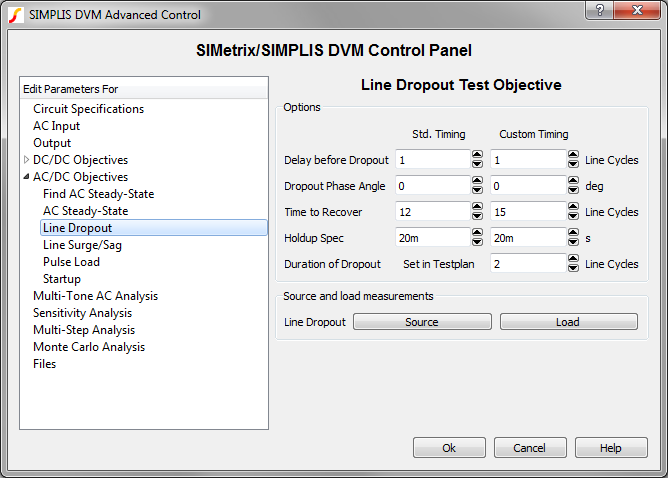Screen dimensions: 668x478
Task: Select Circuit Specifications in the tree
Action: [88, 109]
